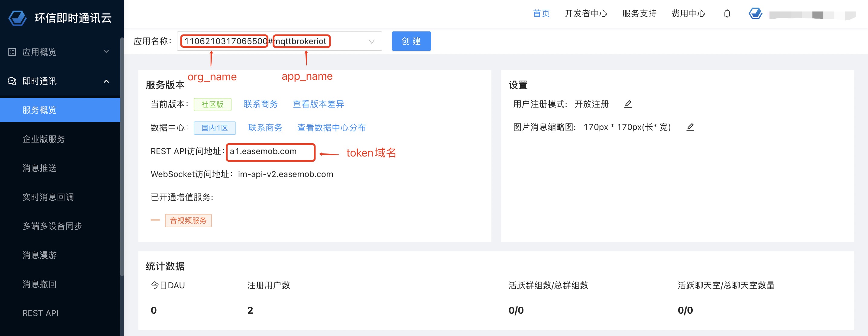
Task: Go to the 费用中心 top menu
Action: tap(688, 14)
